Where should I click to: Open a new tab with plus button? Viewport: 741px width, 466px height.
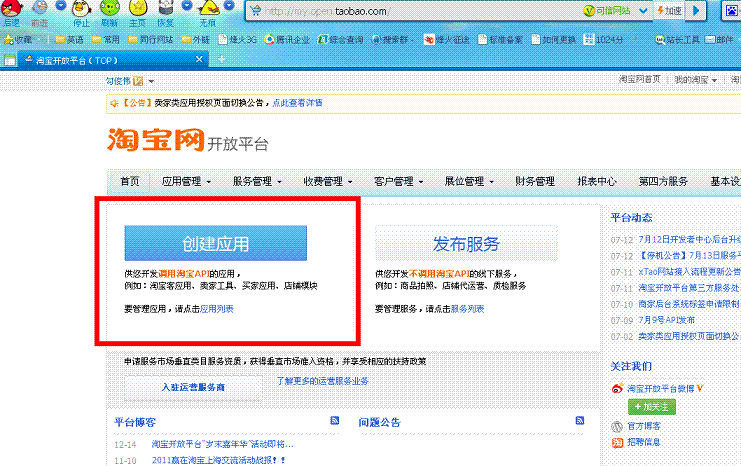click(x=221, y=60)
